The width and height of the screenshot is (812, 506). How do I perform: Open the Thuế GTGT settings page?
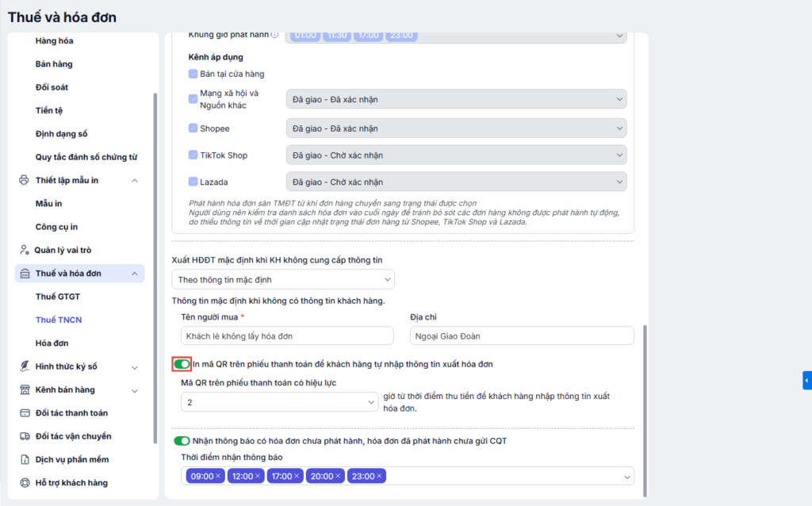58,297
